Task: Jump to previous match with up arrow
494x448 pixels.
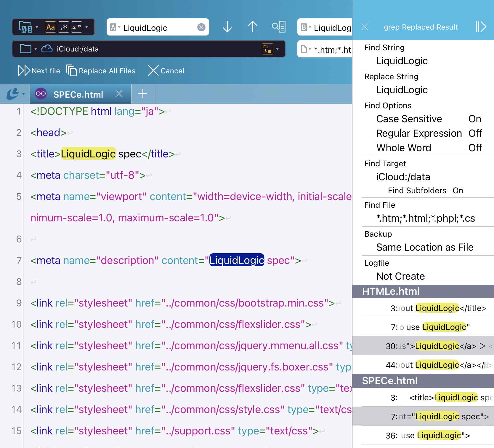Action: [252, 27]
